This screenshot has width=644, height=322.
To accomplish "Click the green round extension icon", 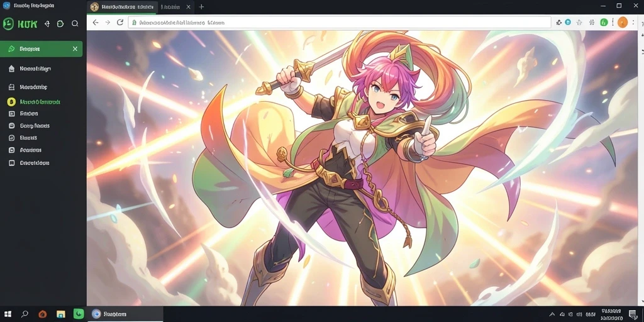I will coord(604,22).
